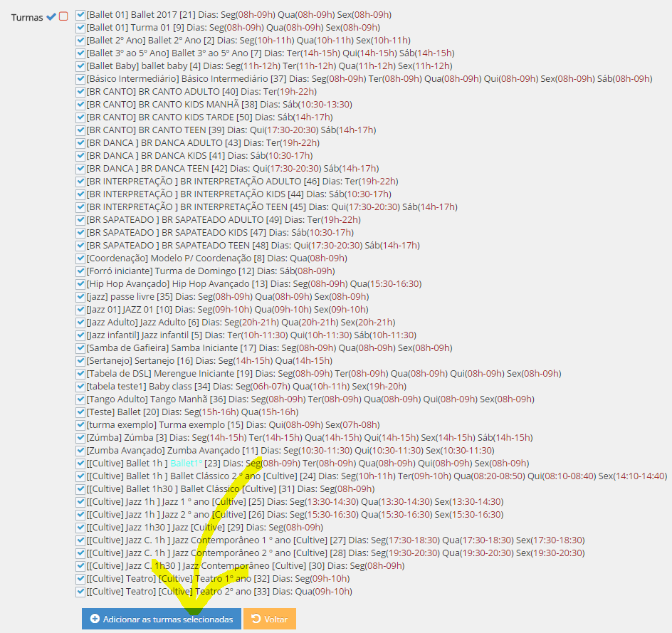Click the Zumba Avançado [11] row label

(x=290, y=451)
